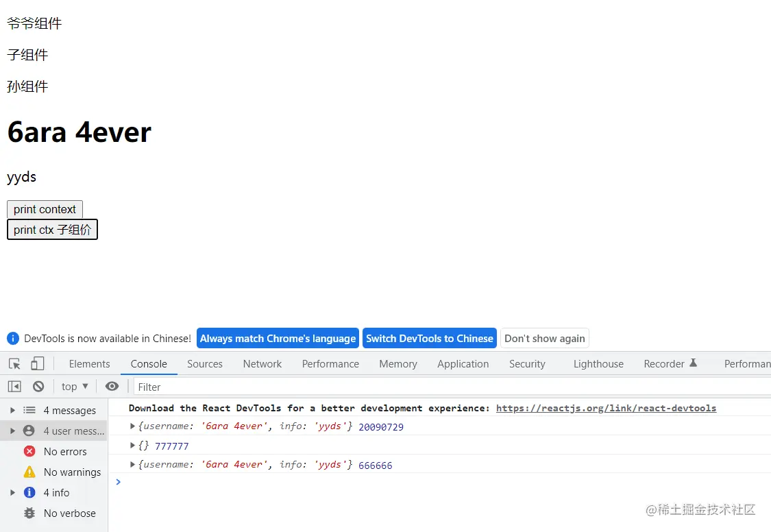Toggle the device toolbar icon

pos(38,364)
